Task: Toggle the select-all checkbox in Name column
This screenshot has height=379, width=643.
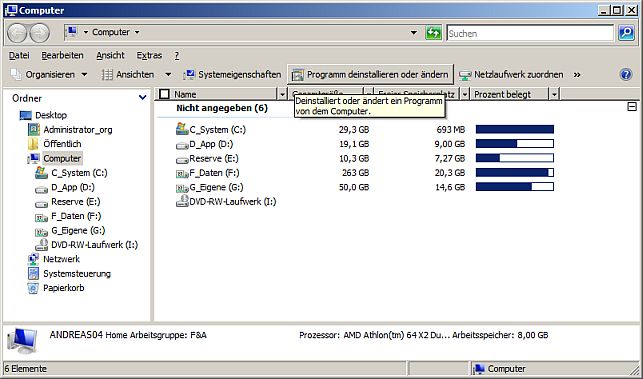Action: [164, 94]
